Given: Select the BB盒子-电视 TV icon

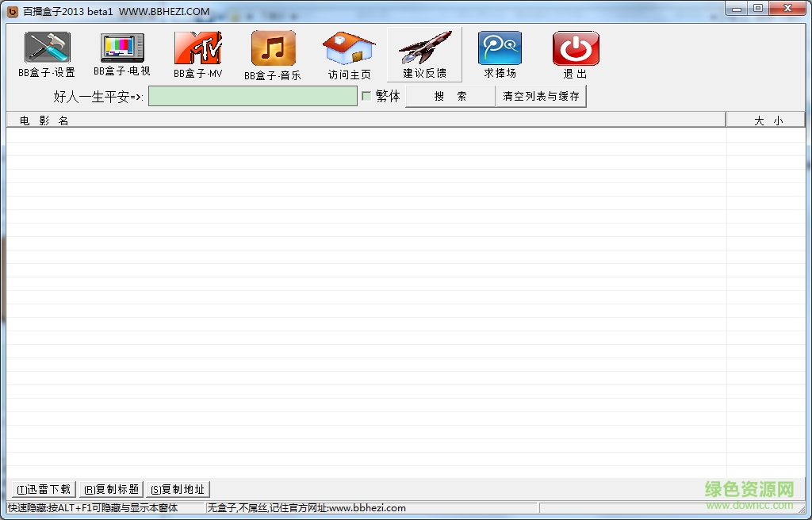Looking at the screenshot, I should 121,54.
